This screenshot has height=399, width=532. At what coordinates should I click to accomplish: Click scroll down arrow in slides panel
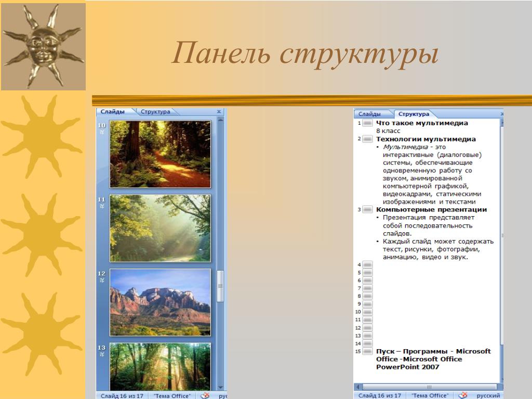(x=220, y=387)
